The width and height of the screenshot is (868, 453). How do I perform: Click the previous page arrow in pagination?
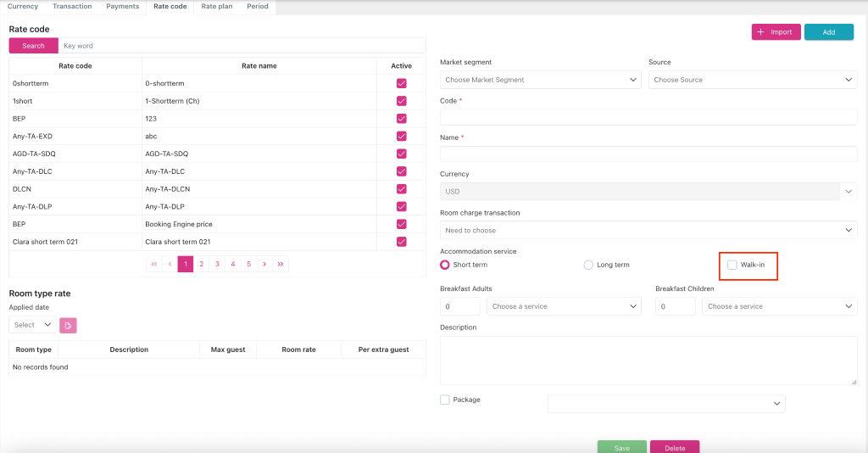pyautogui.click(x=170, y=265)
